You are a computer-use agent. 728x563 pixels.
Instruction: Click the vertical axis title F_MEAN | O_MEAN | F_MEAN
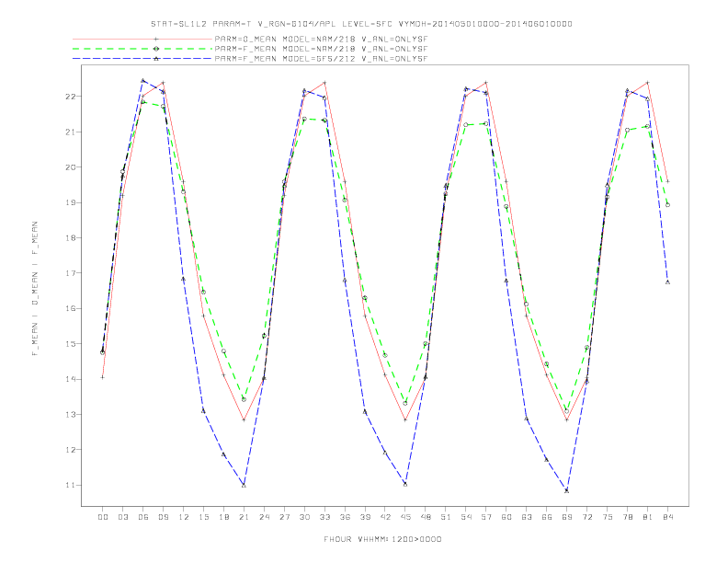coord(35,289)
